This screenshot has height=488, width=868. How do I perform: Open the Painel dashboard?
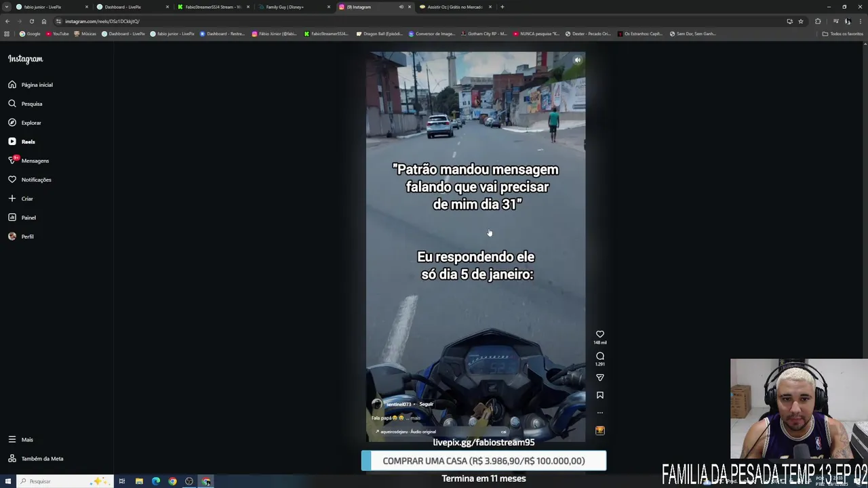[22, 218]
